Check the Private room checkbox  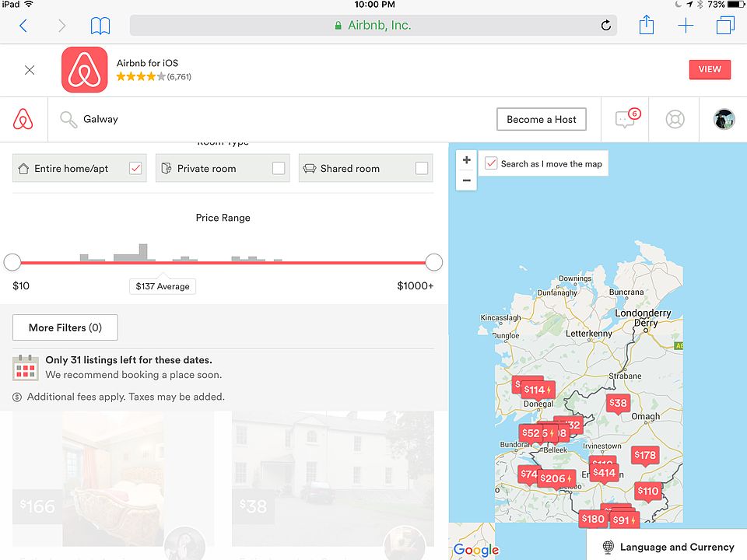tap(279, 168)
